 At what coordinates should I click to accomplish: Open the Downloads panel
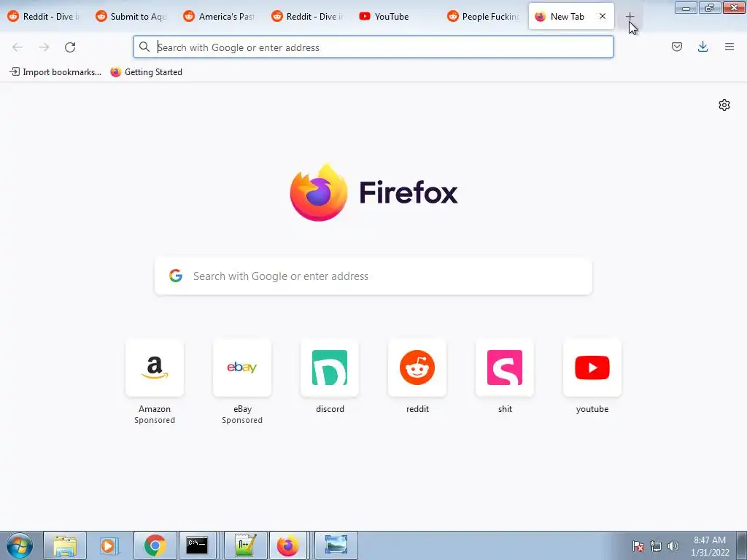click(703, 47)
